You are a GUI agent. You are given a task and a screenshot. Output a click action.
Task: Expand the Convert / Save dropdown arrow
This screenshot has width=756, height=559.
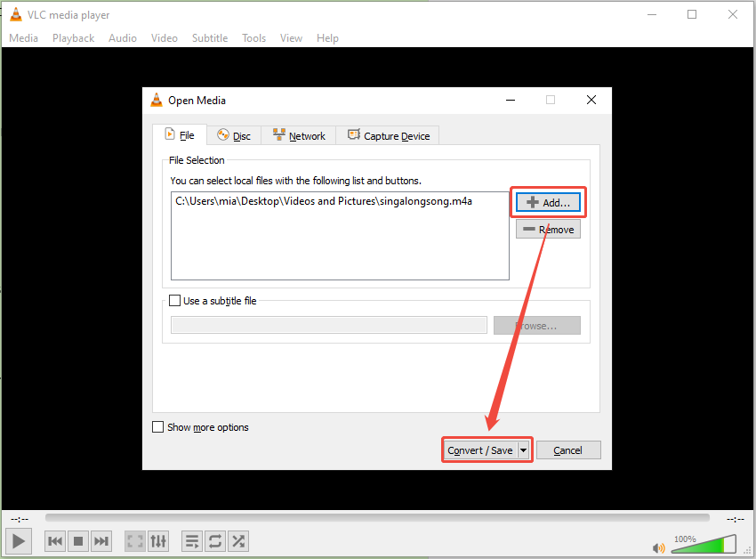523,450
